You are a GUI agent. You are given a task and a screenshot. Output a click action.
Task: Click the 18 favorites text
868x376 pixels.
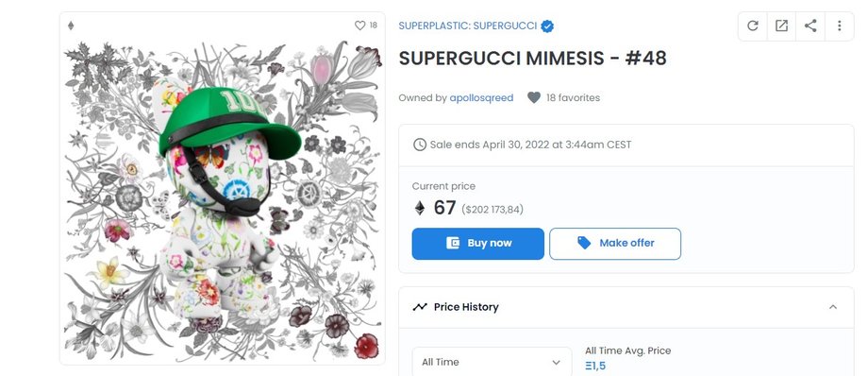pos(573,97)
